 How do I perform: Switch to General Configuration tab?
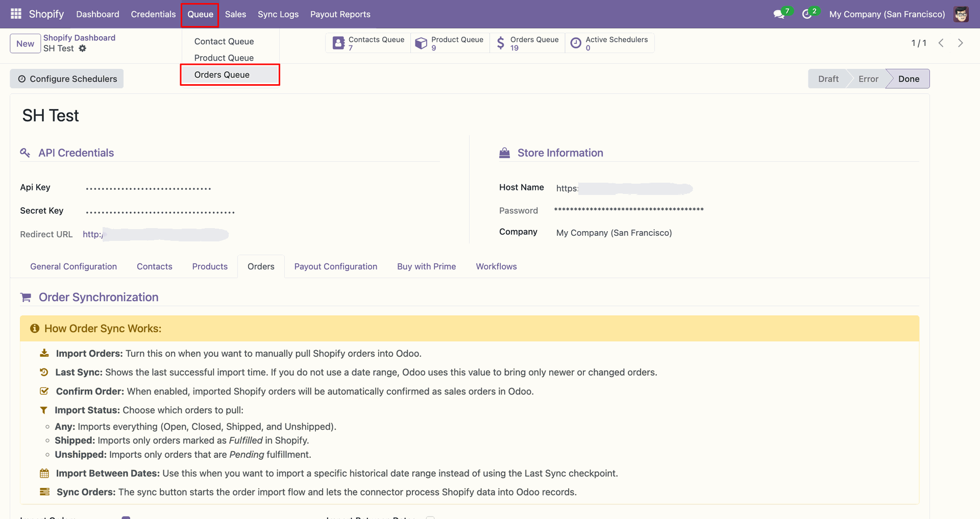[73, 266]
